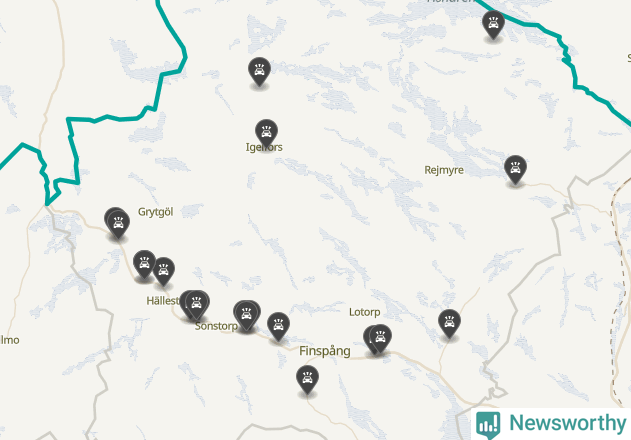The width and height of the screenshot is (631, 440).
Task: Click the car marker south of Finspång
Action: pos(307,379)
